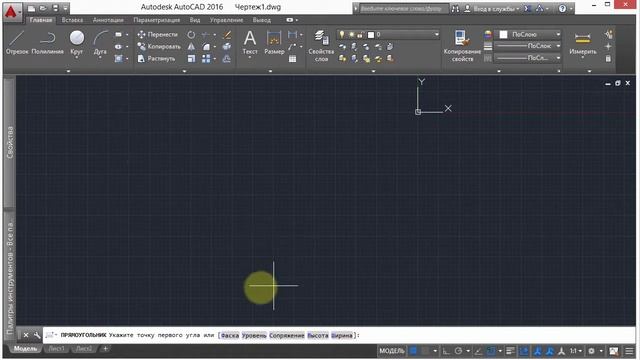Switch to the Аннотации ribbon tab
The width and height of the screenshot is (640, 360).
[108, 20]
